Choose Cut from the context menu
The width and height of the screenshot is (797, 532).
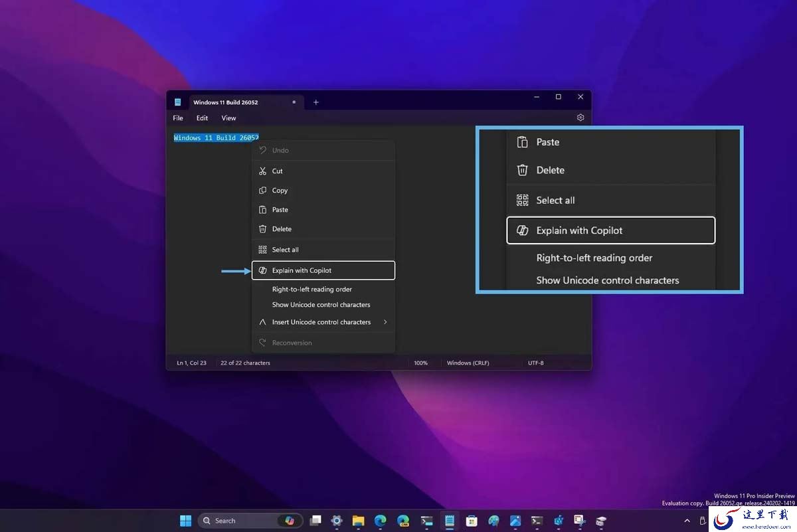point(323,171)
